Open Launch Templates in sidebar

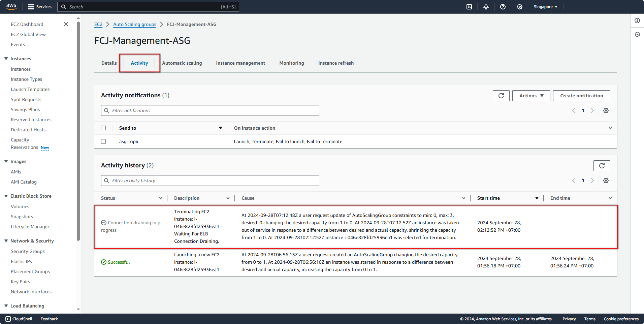[x=30, y=89]
